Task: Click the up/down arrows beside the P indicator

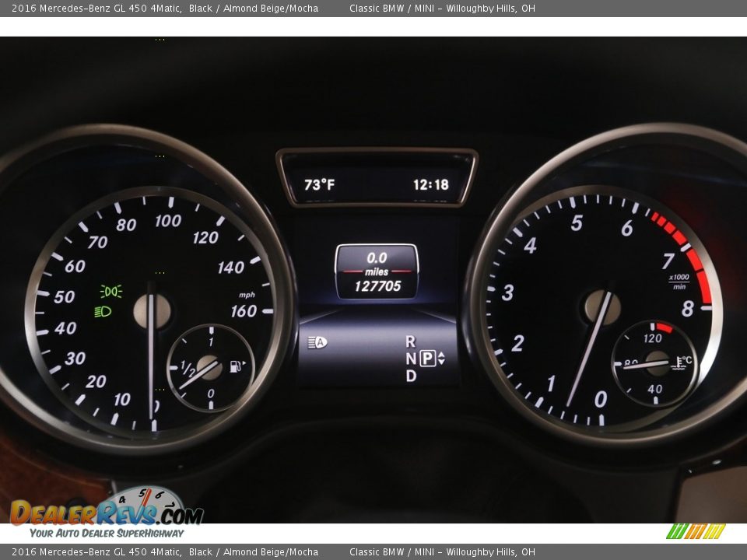Action: click(x=441, y=358)
